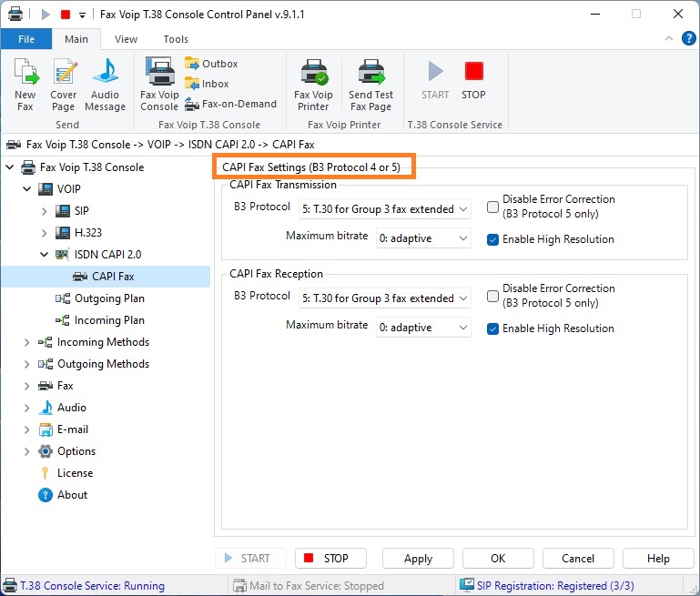Toggle Reception Disable Error Correction checkbox
The width and height of the screenshot is (700, 596).
click(492, 297)
